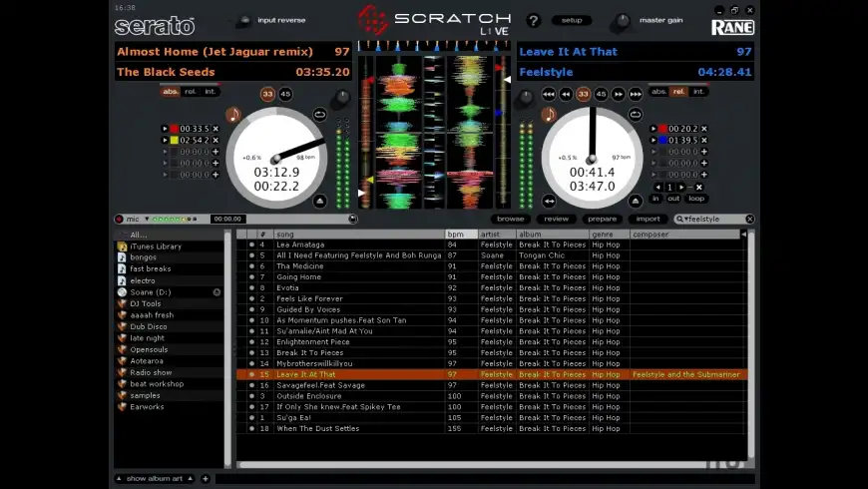Eject track from right deck
868x489 pixels.
click(x=635, y=201)
